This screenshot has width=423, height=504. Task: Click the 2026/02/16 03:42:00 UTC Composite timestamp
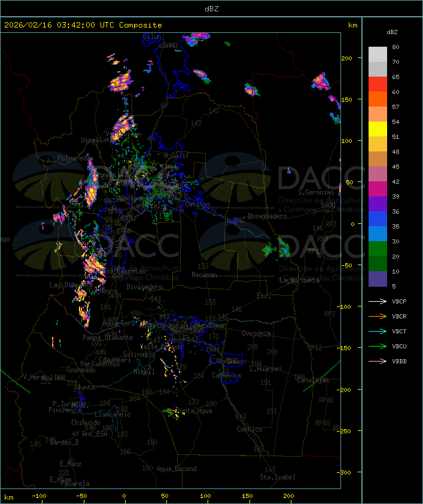(83, 25)
